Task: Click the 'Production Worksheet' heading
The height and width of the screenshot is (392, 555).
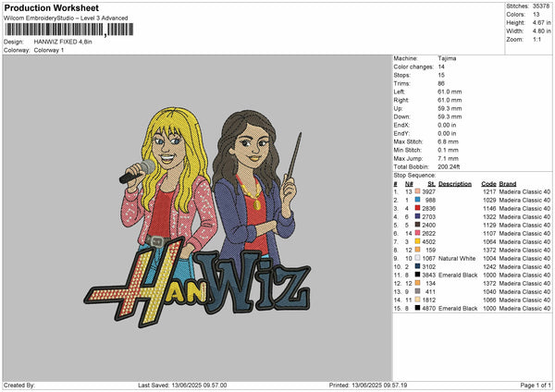Action: click(51, 7)
